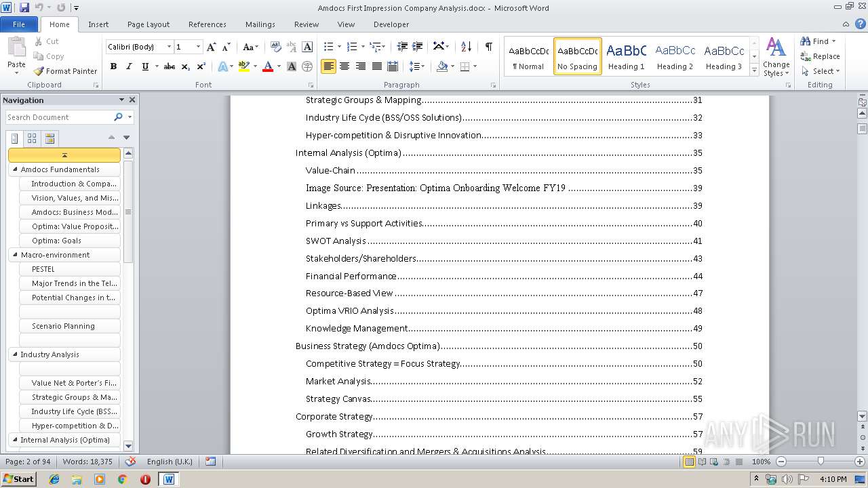Apply the Normal style
The image size is (868, 488).
tap(528, 56)
